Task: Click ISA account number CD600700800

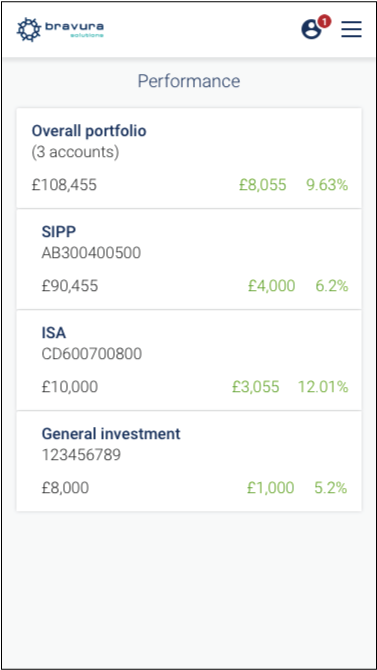Action: [x=91, y=354]
